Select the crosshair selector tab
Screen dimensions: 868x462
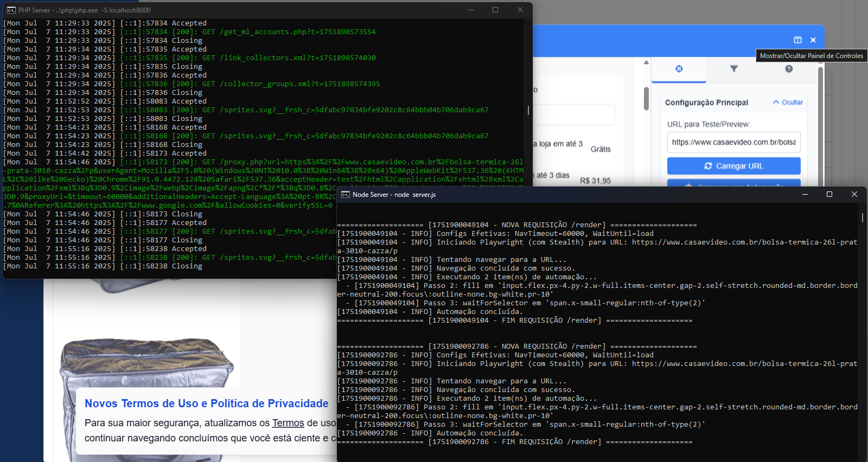click(679, 69)
